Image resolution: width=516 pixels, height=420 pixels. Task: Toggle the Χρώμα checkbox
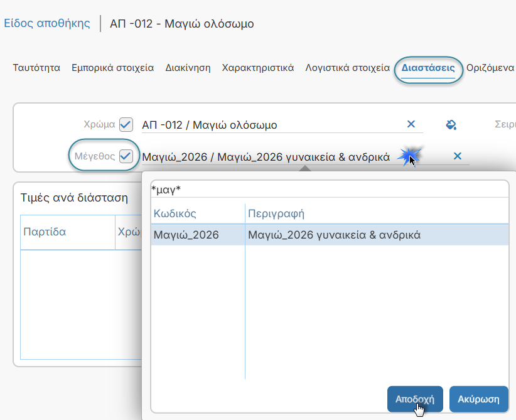click(x=126, y=124)
